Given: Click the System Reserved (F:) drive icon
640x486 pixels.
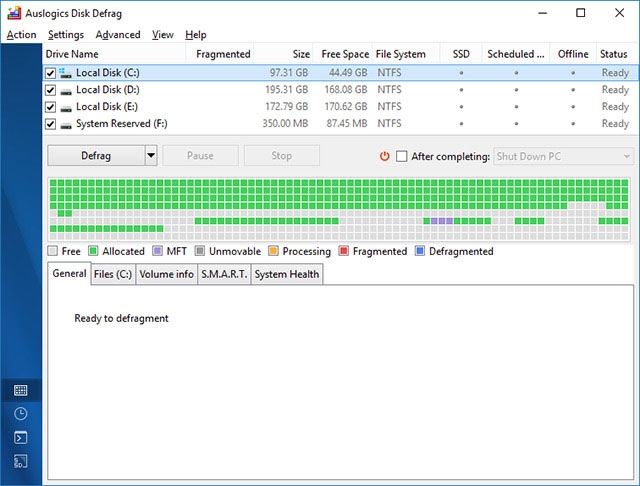Looking at the screenshot, I should 66,124.
